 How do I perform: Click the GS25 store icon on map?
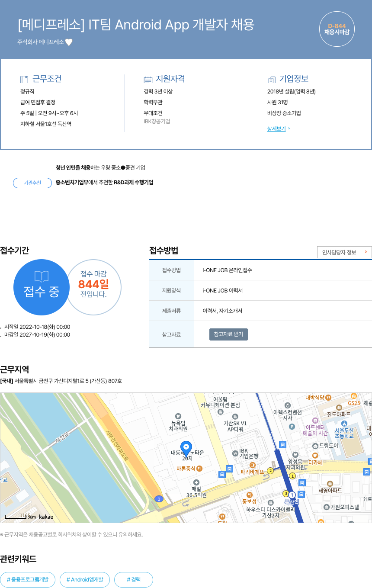[354, 396]
